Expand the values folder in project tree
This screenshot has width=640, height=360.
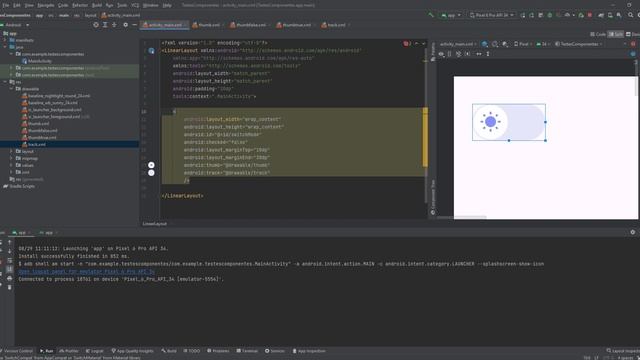11,165
